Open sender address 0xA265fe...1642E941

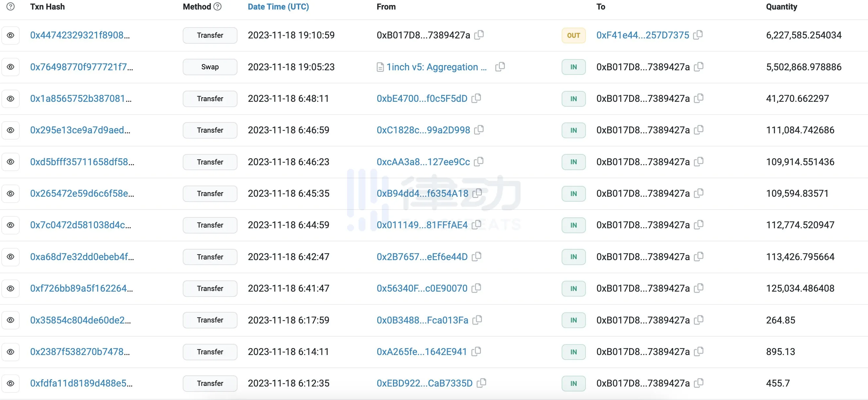click(x=422, y=351)
